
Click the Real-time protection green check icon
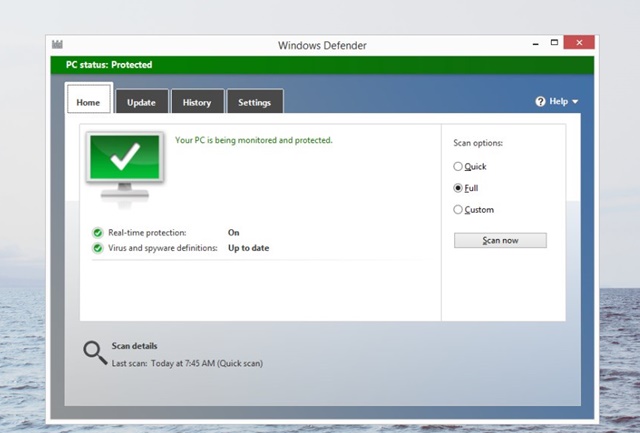pyautogui.click(x=98, y=233)
